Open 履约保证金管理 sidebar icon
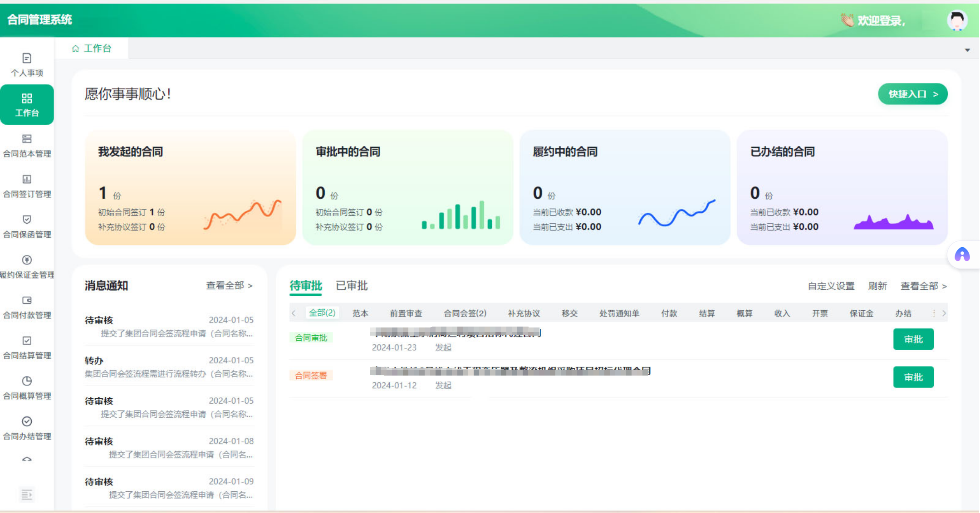This screenshot has width=980, height=513. point(27,260)
